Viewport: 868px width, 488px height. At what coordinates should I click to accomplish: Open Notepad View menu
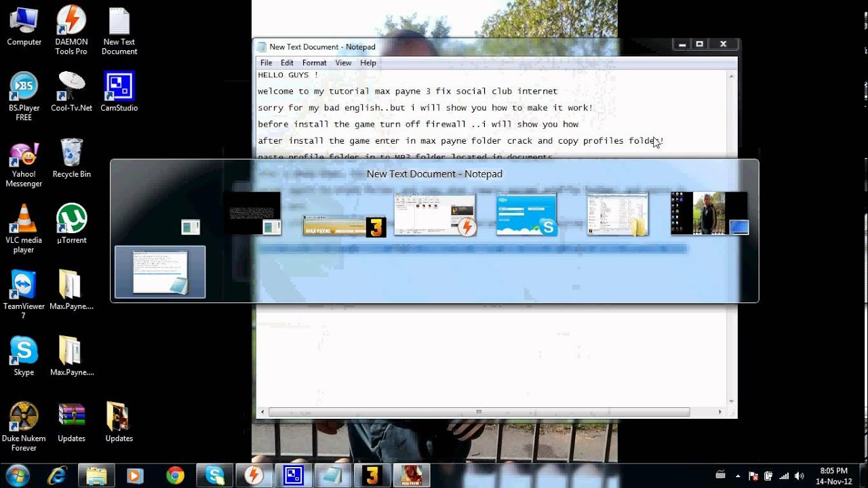pos(343,63)
